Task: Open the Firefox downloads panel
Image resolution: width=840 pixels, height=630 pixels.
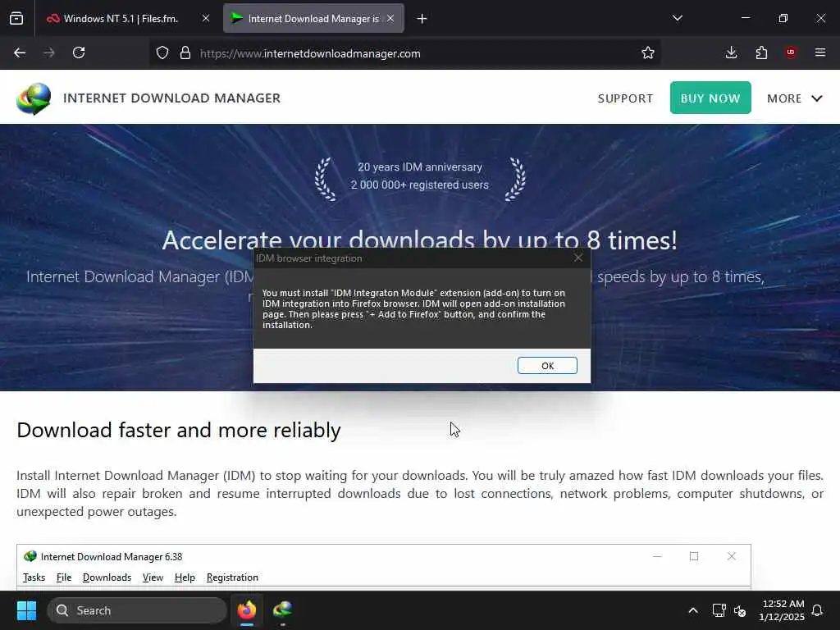Action: click(731, 52)
